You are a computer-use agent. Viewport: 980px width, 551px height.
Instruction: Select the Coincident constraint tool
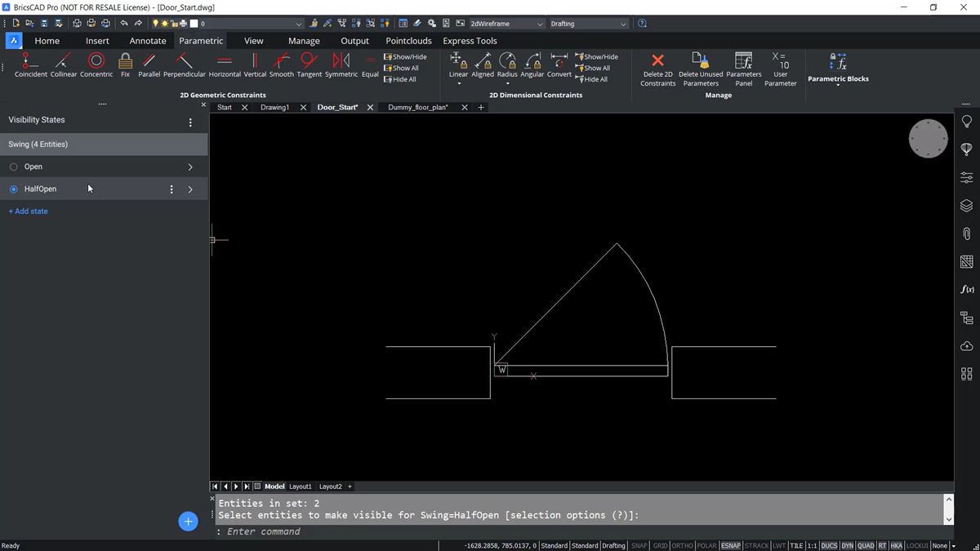(x=30, y=65)
